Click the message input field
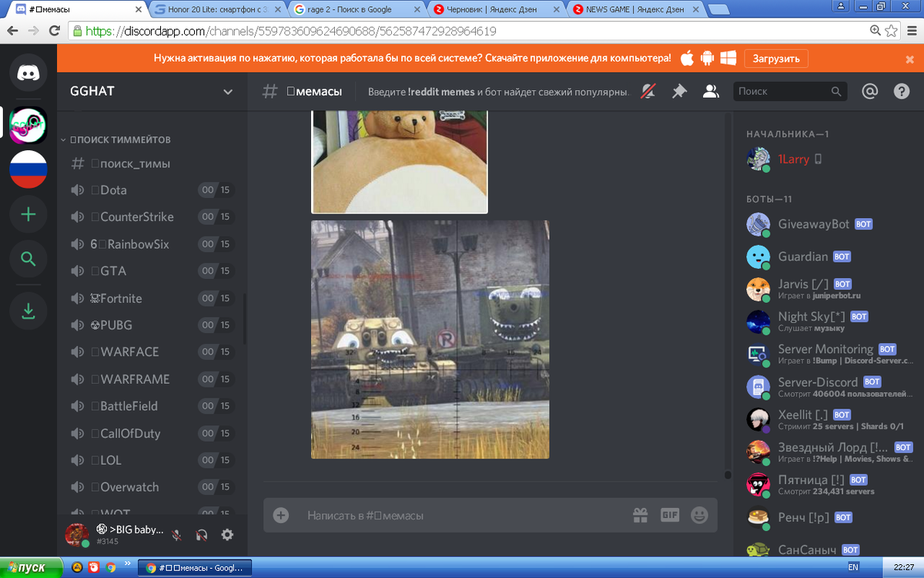 coord(462,515)
